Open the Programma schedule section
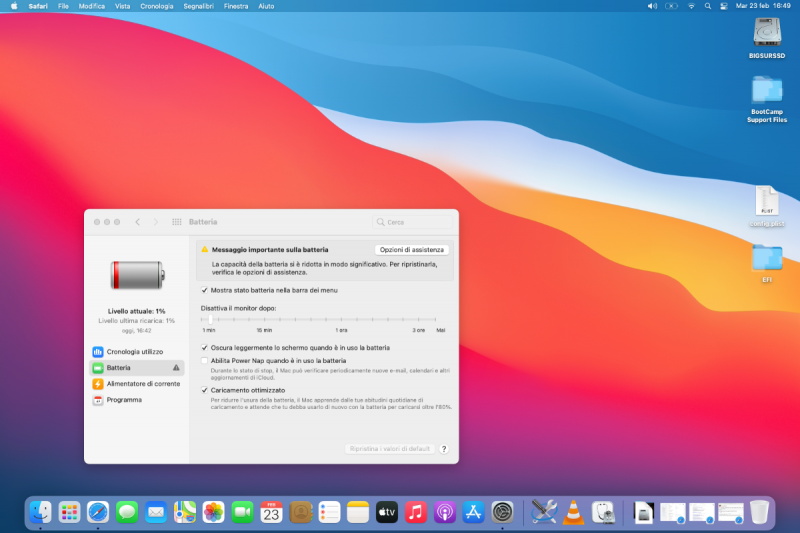The width and height of the screenshot is (800, 533). [124, 400]
